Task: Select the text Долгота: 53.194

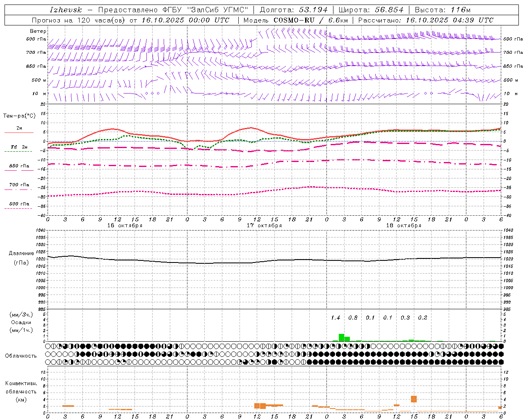Action: point(294,10)
